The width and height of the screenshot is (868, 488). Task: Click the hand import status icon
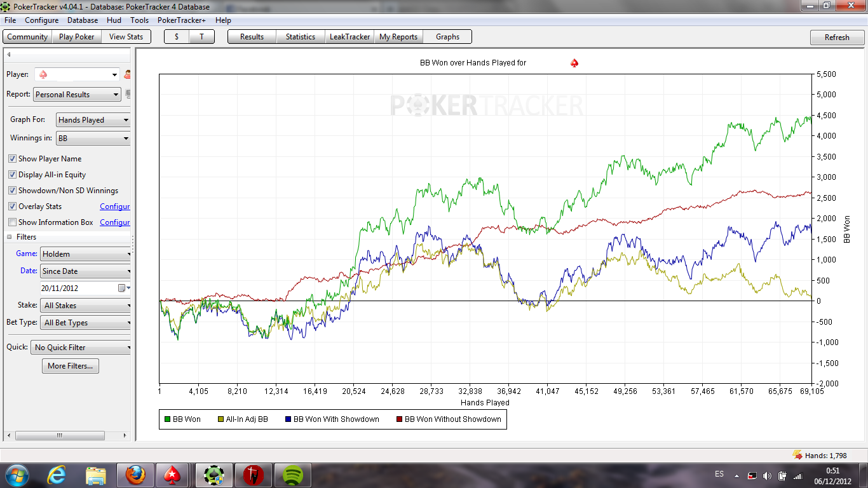click(x=797, y=455)
